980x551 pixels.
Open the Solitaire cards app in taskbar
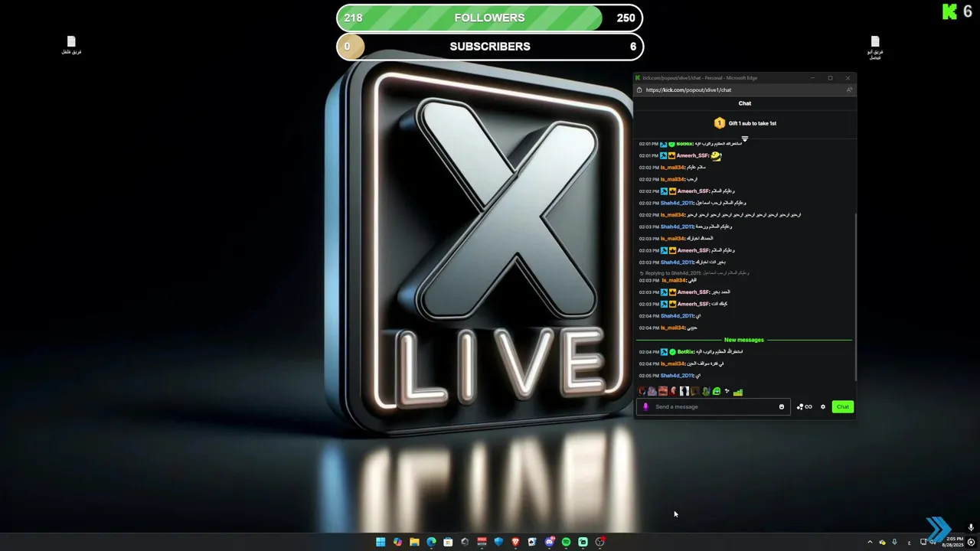pyautogui.click(x=532, y=542)
